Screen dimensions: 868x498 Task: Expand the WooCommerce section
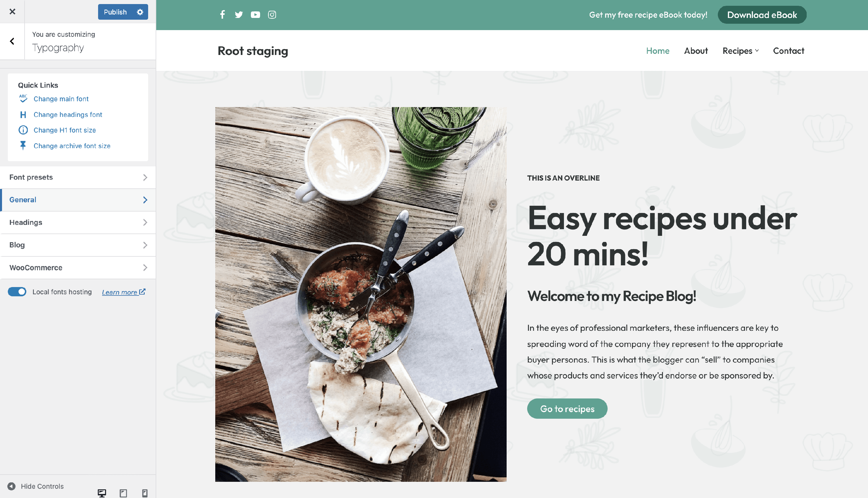(78, 267)
